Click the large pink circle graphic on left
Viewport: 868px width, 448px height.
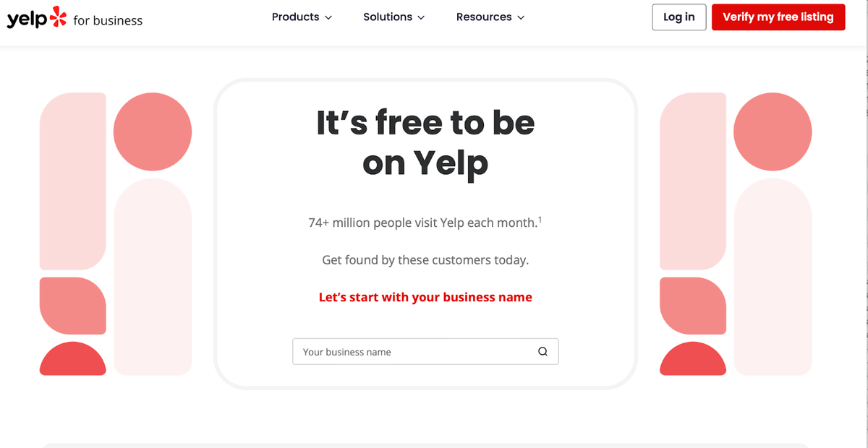pos(152,131)
